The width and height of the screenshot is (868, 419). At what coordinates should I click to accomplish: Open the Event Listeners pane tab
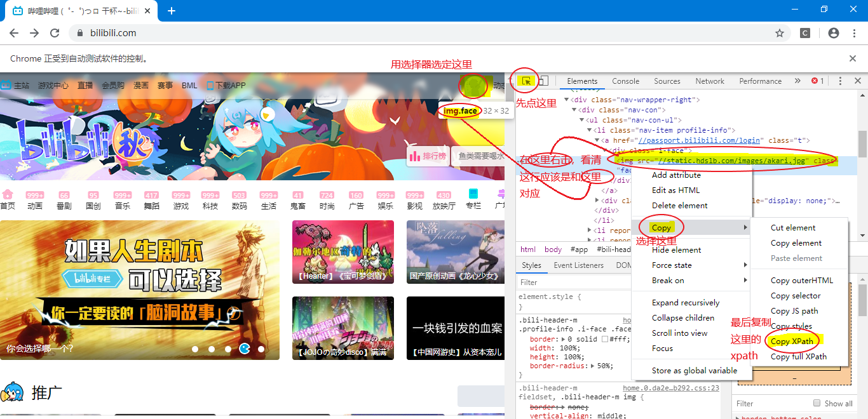tap(579, 265)
